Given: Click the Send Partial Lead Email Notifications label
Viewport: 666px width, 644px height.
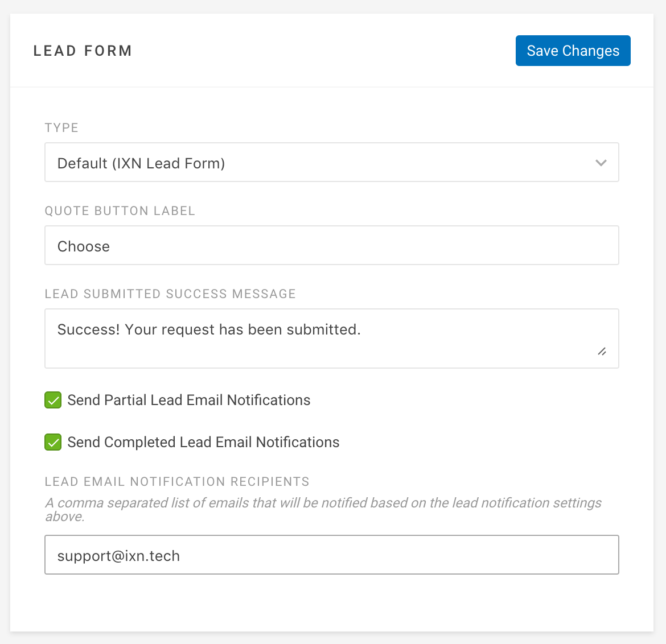Looking at the screenshot, I should coord(188,400).
